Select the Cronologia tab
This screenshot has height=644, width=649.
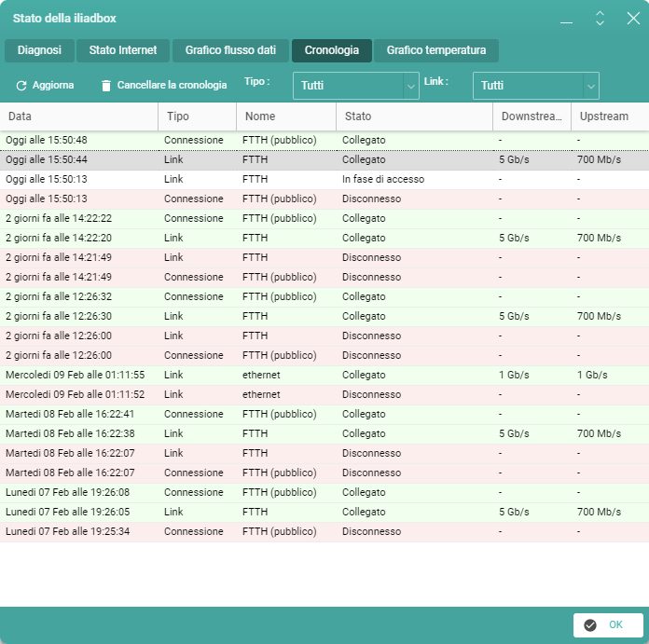coord(332,50)
